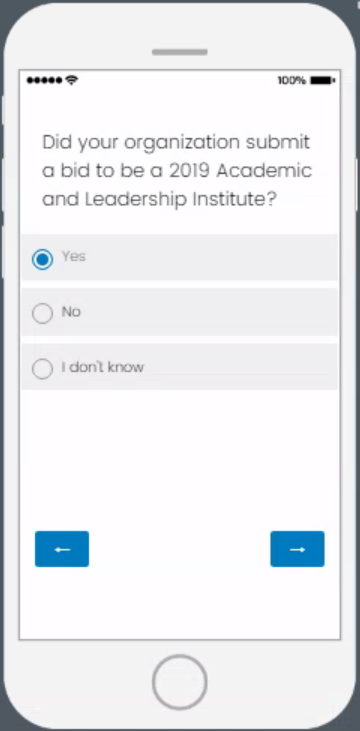Tap the Wi-Fi icon in status bar
This screenshot has height=731, width=360.
pos(71,80)
